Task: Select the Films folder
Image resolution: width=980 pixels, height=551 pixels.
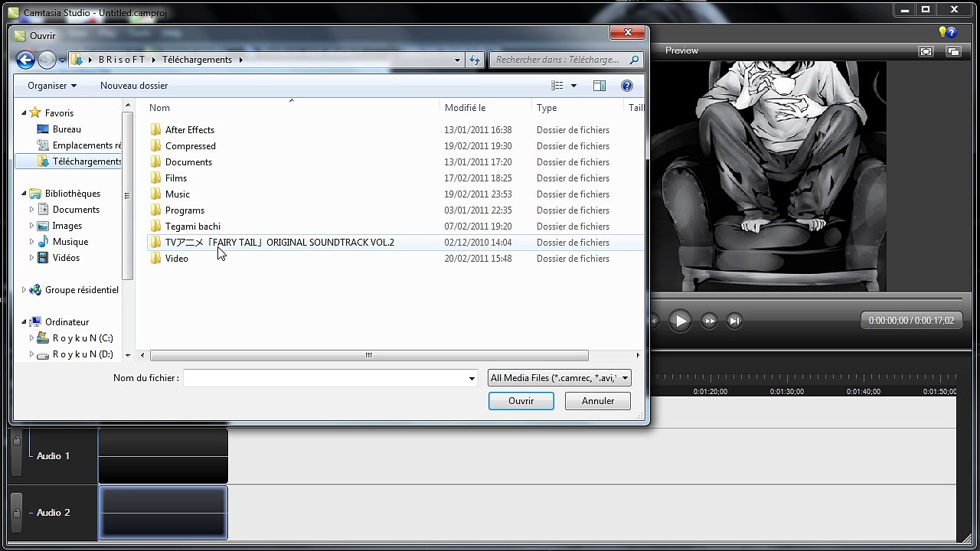Action: point(176,178)
